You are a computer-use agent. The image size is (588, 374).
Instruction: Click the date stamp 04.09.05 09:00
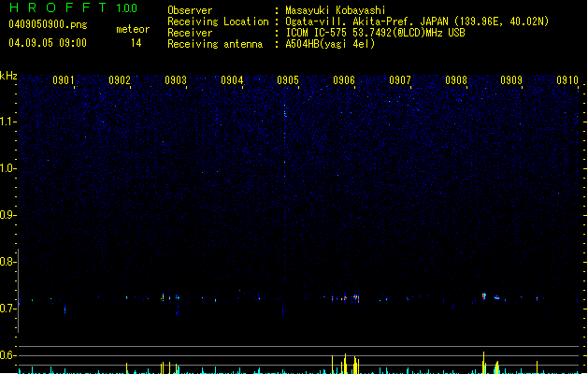pos(48,43)
